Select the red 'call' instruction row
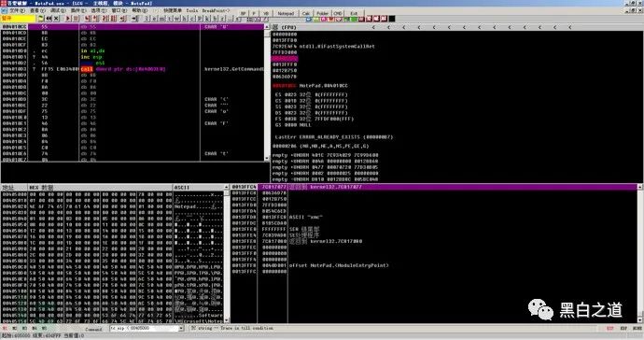The height and width of the screenshot is (340, 644). 133,69
